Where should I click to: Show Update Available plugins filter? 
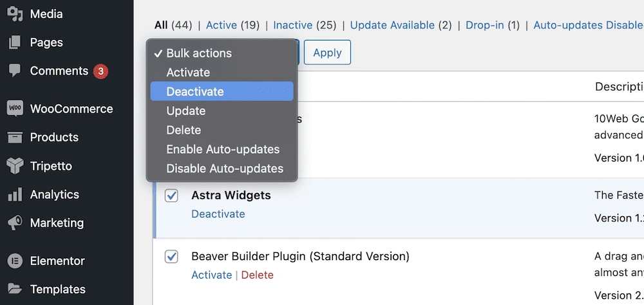click(392, 25)
